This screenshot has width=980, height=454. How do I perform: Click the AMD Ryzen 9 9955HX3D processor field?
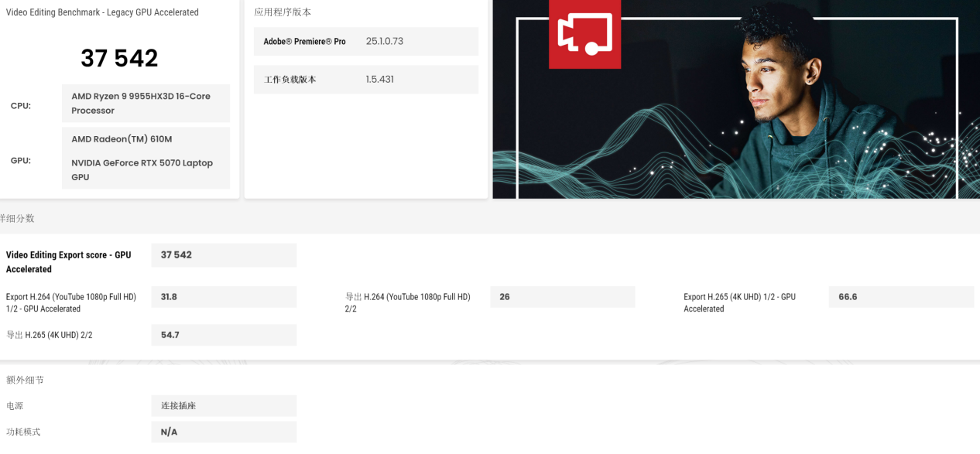click(146, 104)
